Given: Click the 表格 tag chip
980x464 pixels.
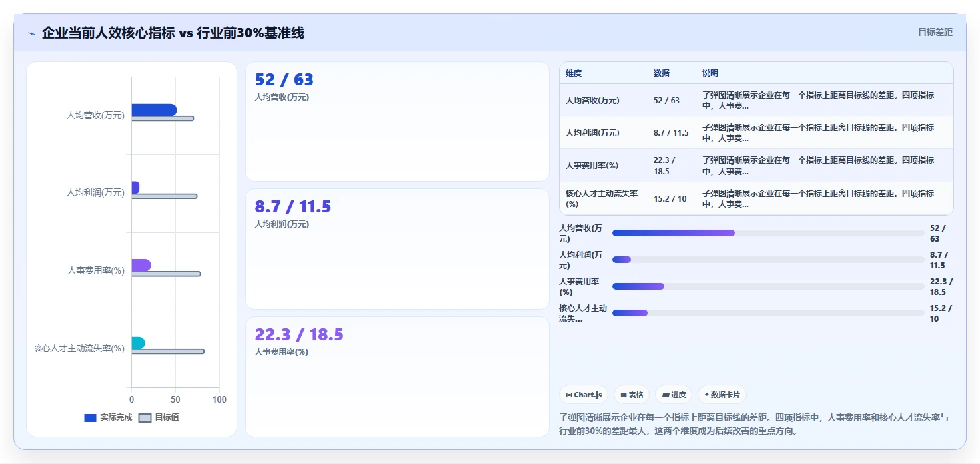Looking at the screenshot, I should pyautogui.click(x=632, y=395).
